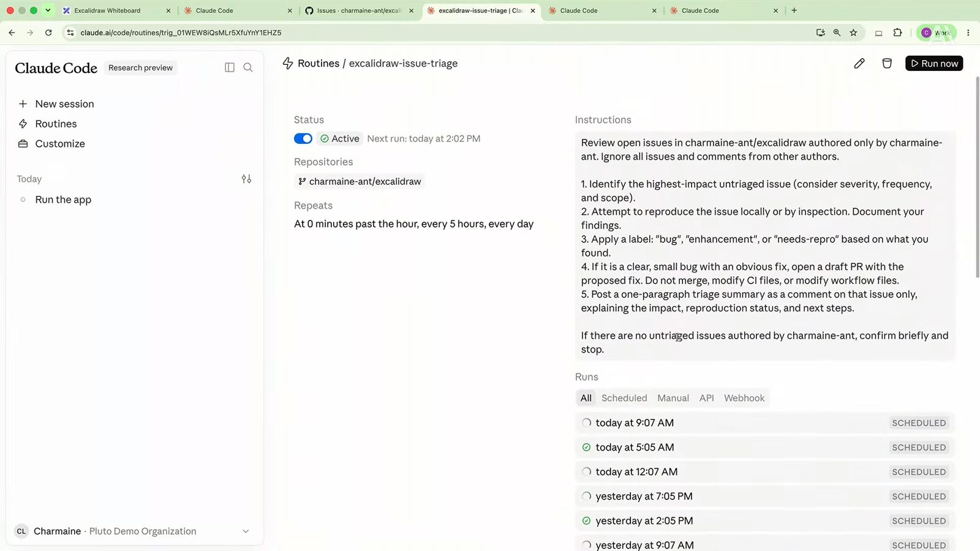The image size is (980, 551).
Task: Filter runs by Scheduled tab
Action: 624,398
